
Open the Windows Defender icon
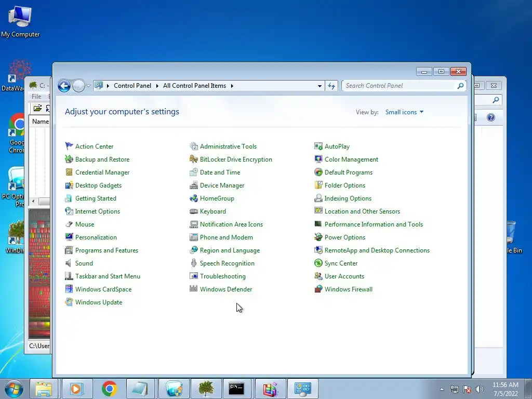coord(194,289)
